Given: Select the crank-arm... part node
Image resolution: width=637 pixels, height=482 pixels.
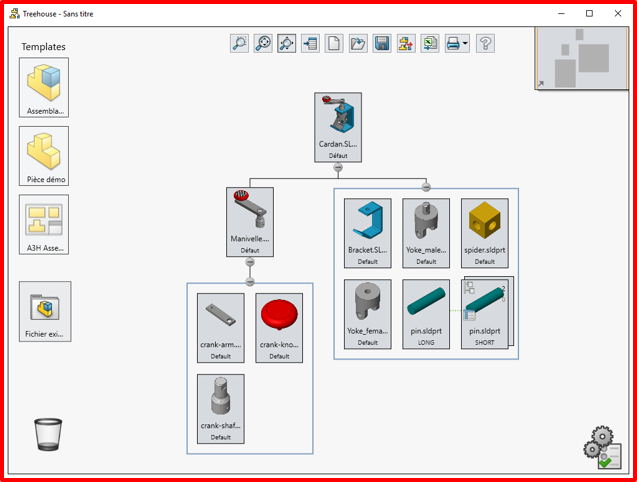Looking at the screenshot, I should coord(221,328).
